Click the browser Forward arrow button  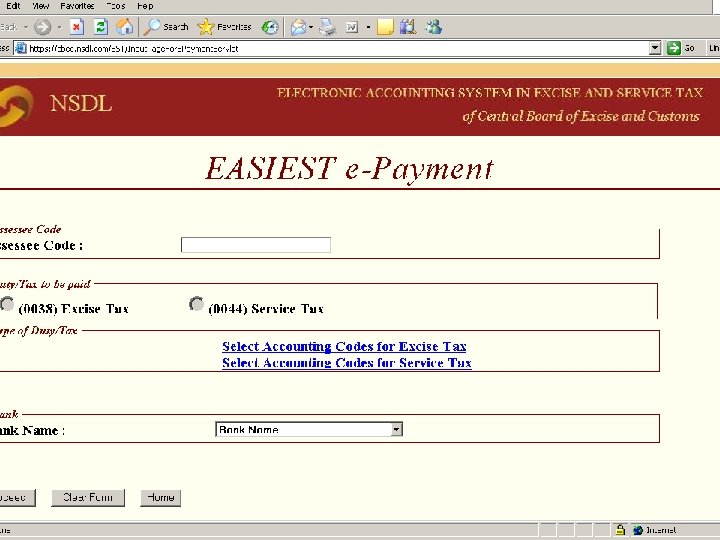click(43, 27)
